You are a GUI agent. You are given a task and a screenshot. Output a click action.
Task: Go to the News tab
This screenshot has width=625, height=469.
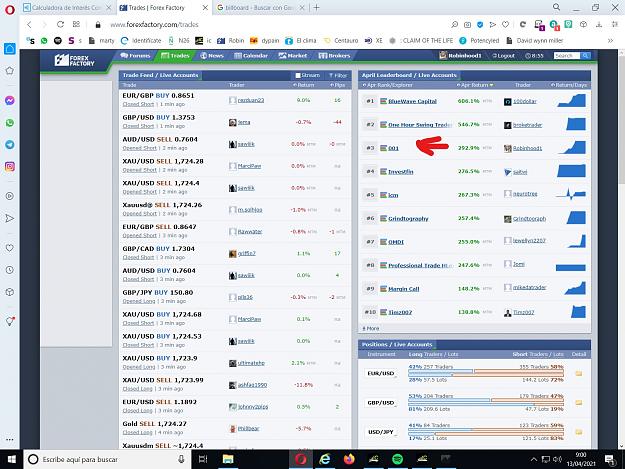(212, 55)
